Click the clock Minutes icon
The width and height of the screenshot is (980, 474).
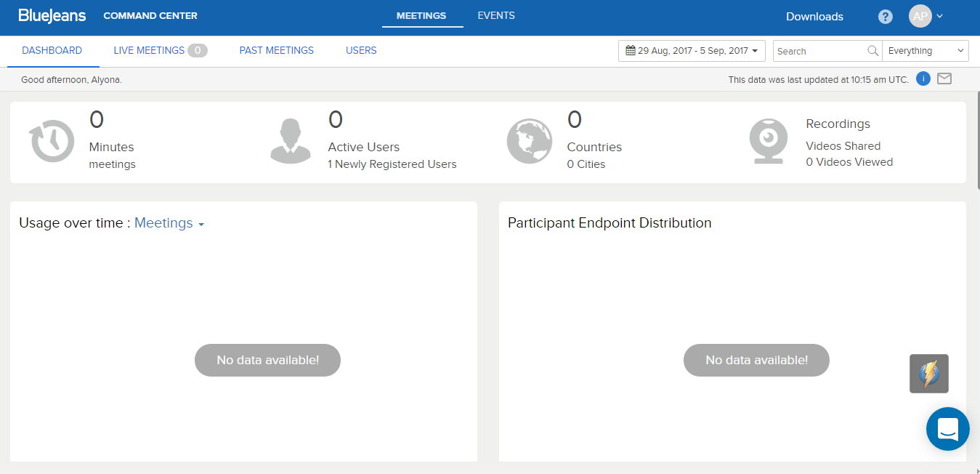tap(52, 141)
